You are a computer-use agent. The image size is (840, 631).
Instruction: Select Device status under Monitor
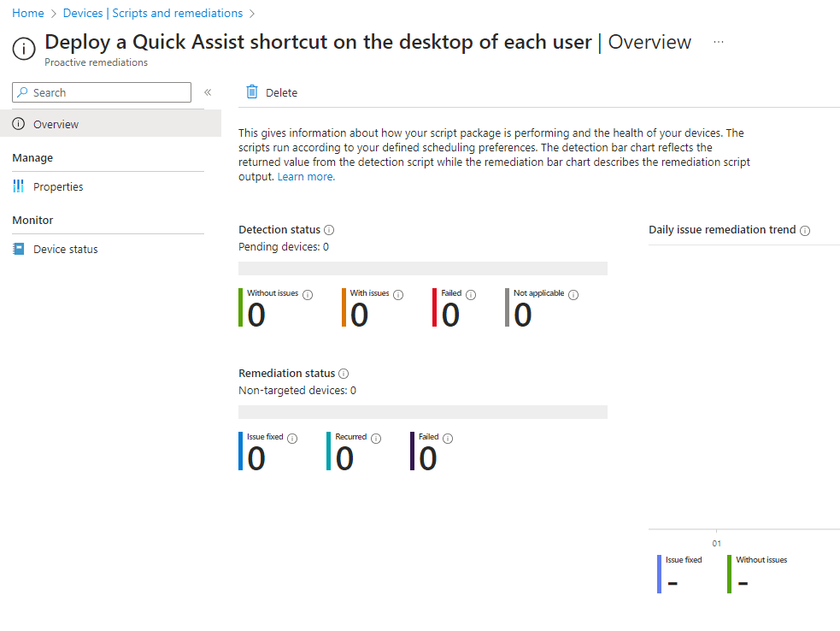click(x=65, y=249)
